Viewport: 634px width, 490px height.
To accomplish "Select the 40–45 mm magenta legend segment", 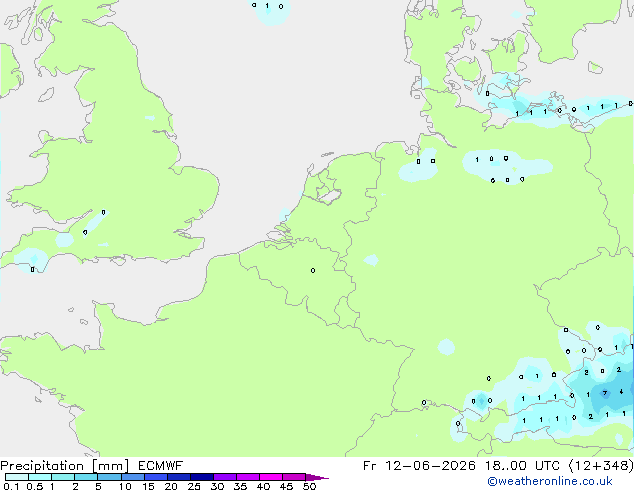I will (x=271, y=477).
